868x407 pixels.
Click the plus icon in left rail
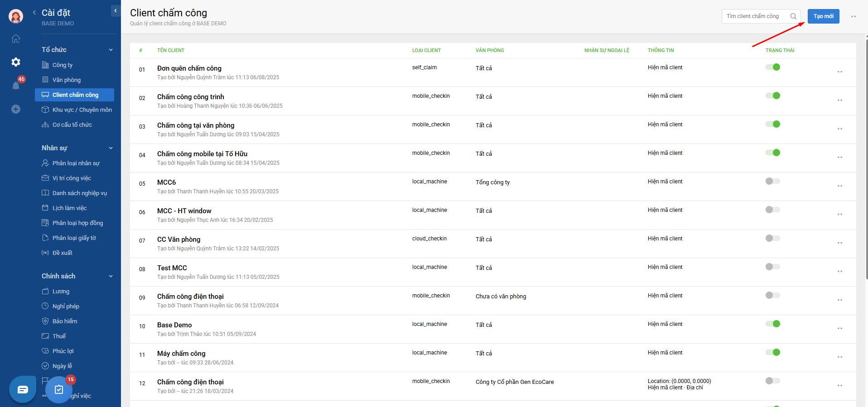click(16, 109)
